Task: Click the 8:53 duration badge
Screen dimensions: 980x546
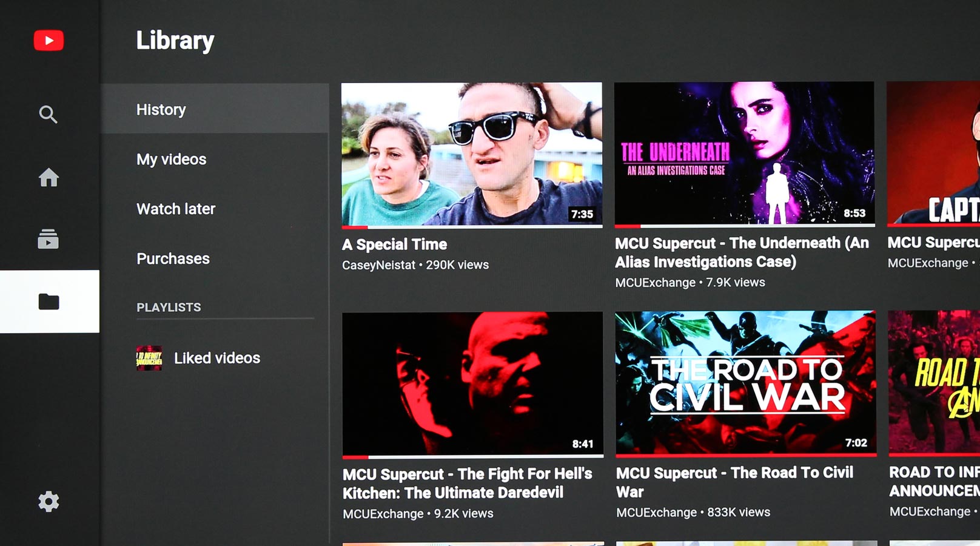Action: (854, 214)
